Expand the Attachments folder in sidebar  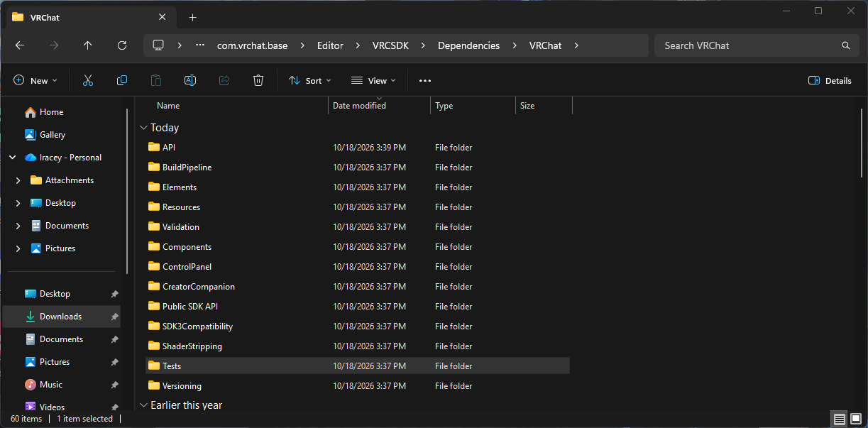(18, 180)
